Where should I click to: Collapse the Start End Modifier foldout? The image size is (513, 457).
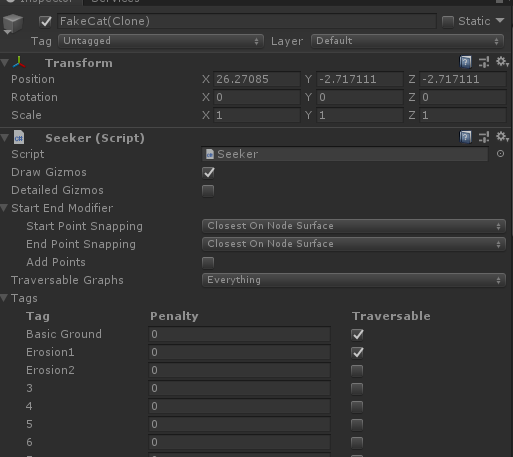(4, 208)
